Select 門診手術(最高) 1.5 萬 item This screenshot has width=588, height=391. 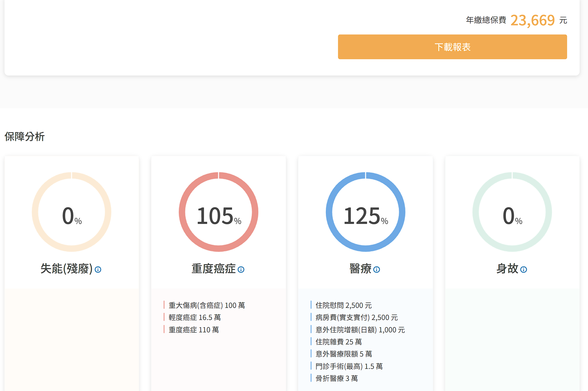349,366
